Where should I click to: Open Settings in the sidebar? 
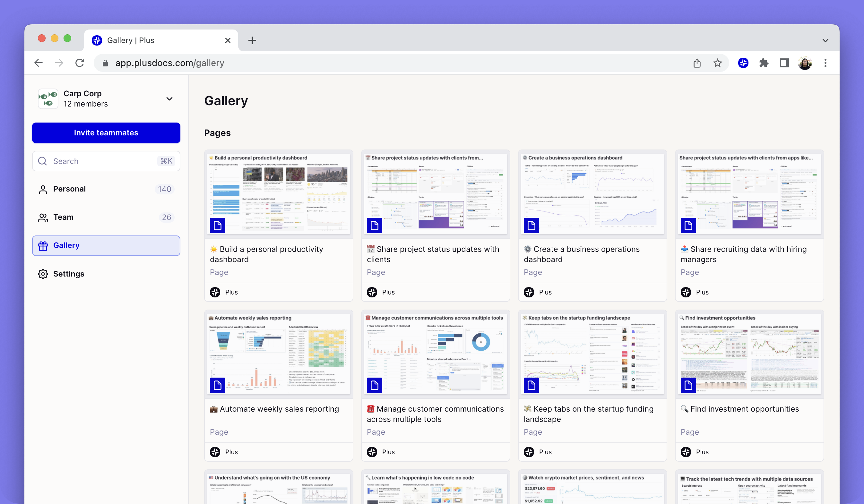coord(106,274)
